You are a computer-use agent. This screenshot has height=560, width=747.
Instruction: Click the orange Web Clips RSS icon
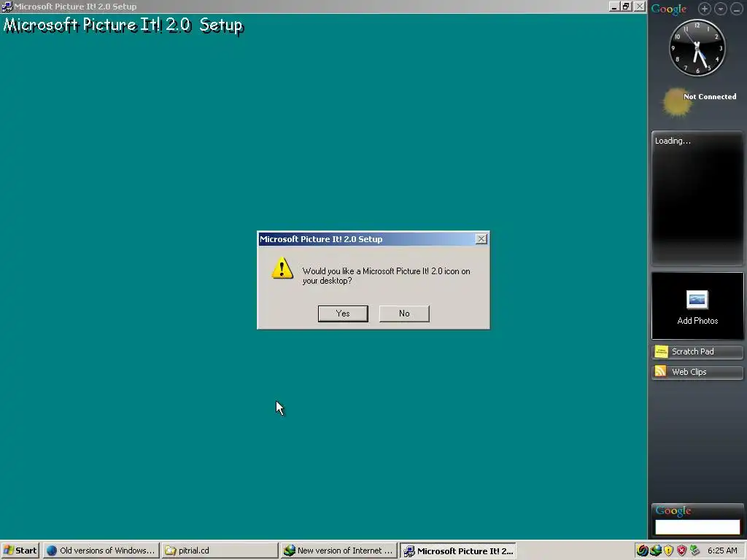coord(661,371)
